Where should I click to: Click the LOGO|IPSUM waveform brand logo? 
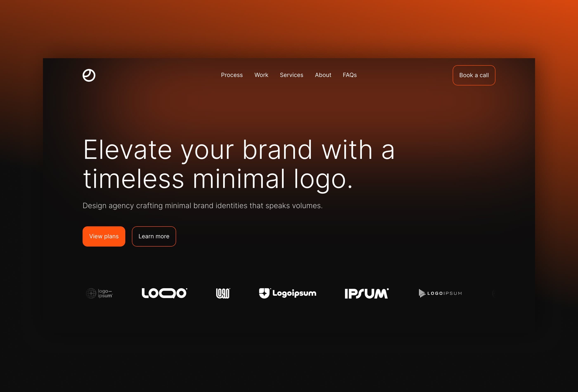click(440, 293)
